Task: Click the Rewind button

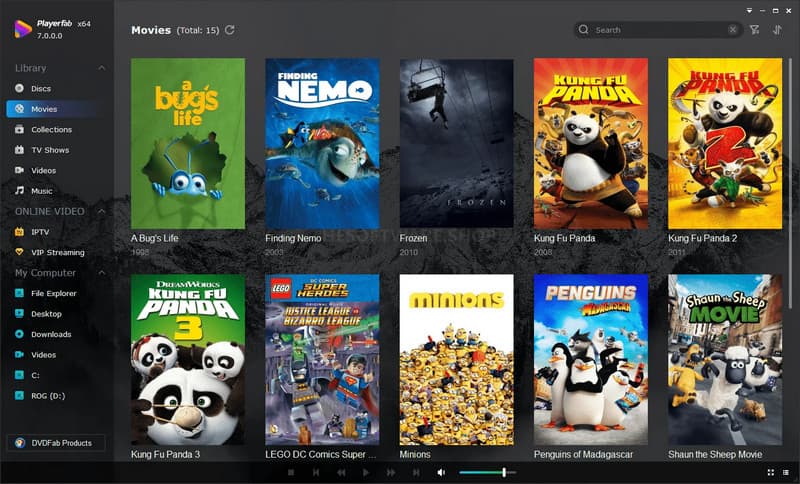Action: 341,473
